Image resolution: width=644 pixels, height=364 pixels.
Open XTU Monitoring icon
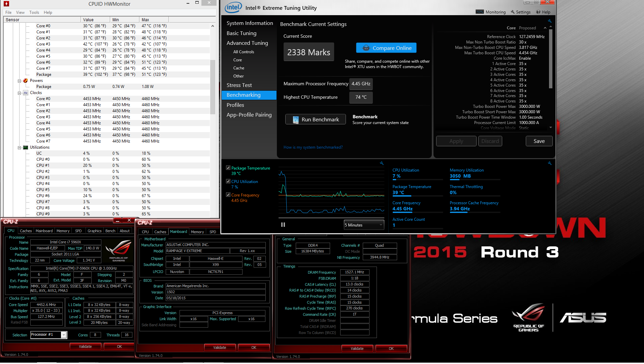(480, 12)
